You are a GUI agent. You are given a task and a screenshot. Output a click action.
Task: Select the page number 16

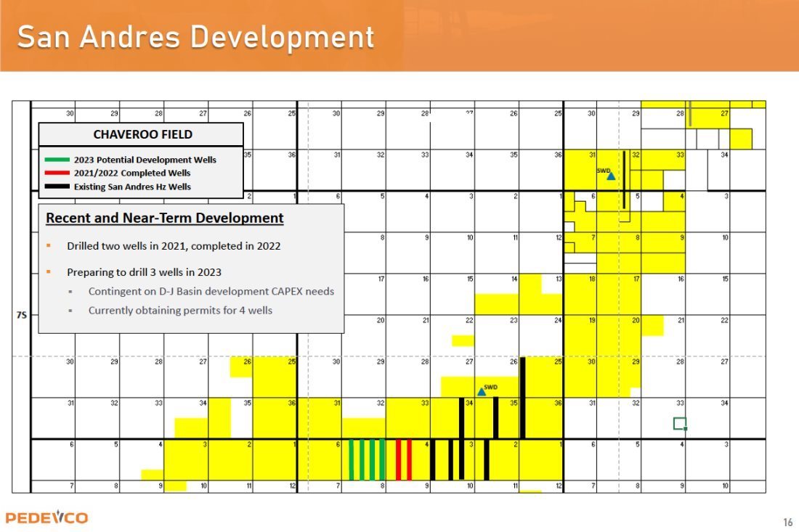788,523
